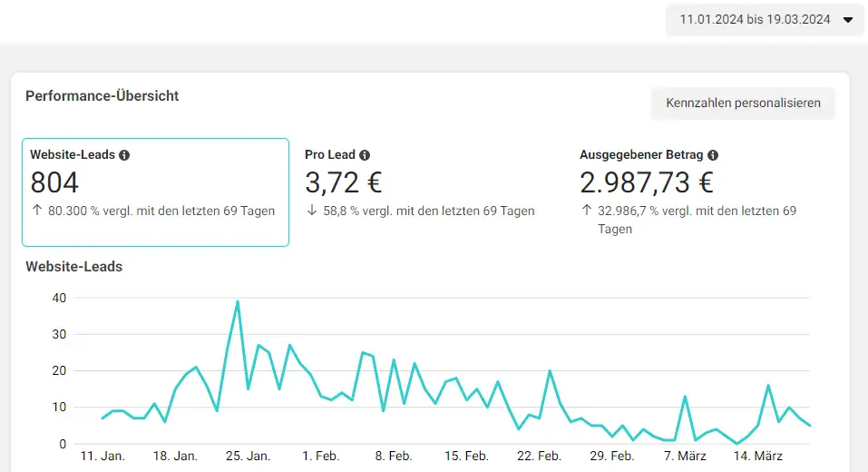This screenshot has height=472, width=868.
Task: Click the 30 y-axis label
Action: click(x=59, y=335)
